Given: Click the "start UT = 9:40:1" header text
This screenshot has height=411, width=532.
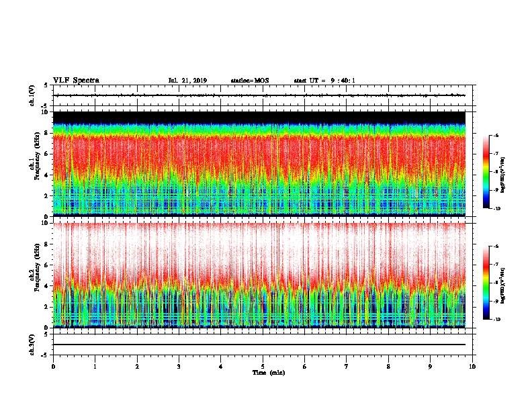Looking at the screenshot, I should pos(324,81).
